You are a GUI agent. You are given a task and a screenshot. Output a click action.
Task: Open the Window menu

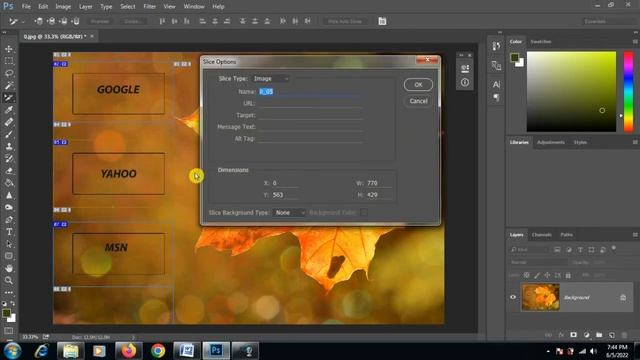194,7
